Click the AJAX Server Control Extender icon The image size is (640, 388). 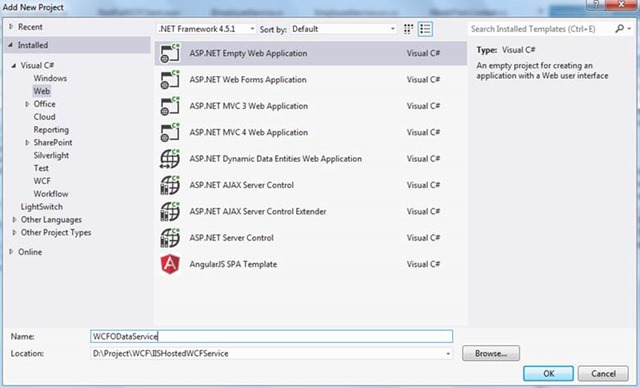tap(170, 211)
